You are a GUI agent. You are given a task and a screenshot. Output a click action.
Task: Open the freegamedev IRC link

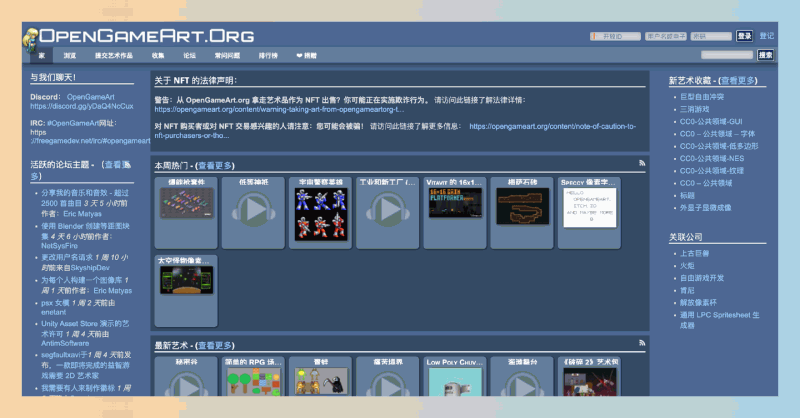tap(90, 136)
